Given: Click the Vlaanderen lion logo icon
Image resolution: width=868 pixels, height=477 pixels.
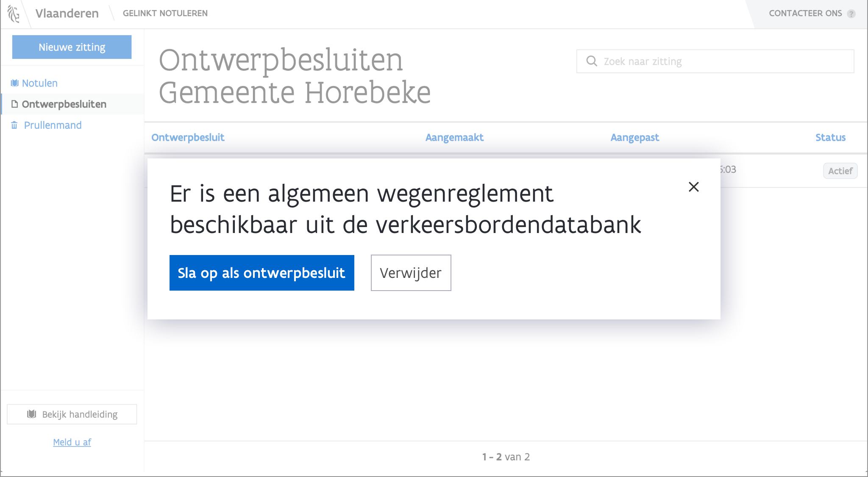Looking at the screenshot, I should pos(14,14).
